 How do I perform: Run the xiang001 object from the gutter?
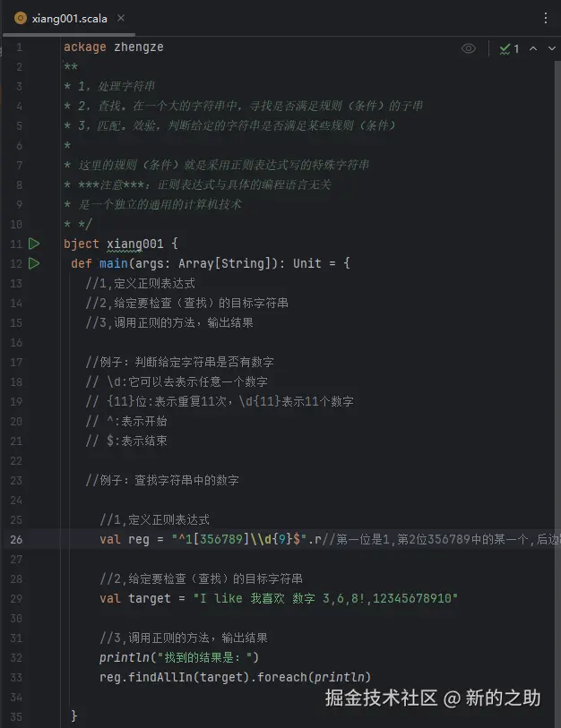34,243
